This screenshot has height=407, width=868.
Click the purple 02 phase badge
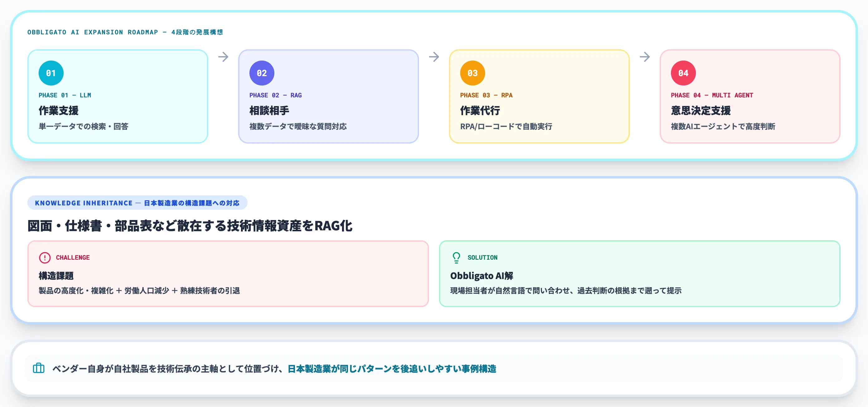click(x=262, y=73)
